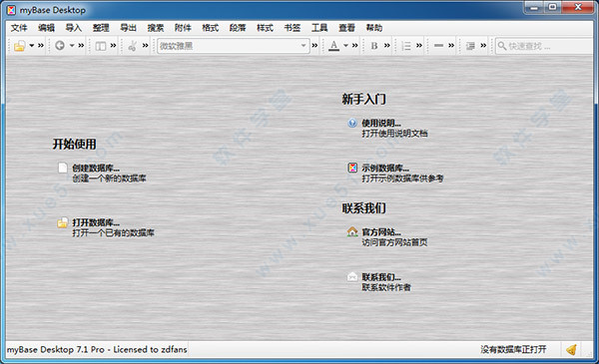
Task: Open the dropdown arrow next to back icon
Action: click(72, 46)
